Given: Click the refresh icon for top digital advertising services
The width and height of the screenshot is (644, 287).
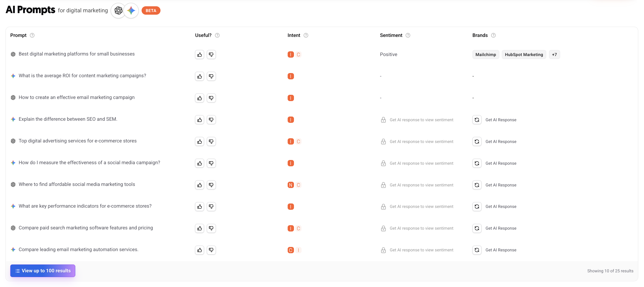Looking at the screenshot, I should [477, 141].
